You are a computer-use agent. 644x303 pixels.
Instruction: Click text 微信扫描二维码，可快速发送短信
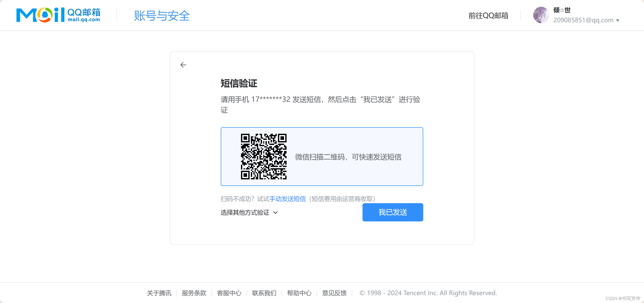pos(348,157)
